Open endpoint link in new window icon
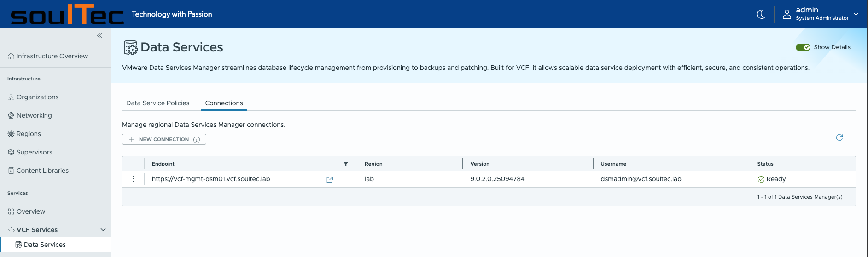The width and height of the screenshot is (868, 257). pos(330,180)
